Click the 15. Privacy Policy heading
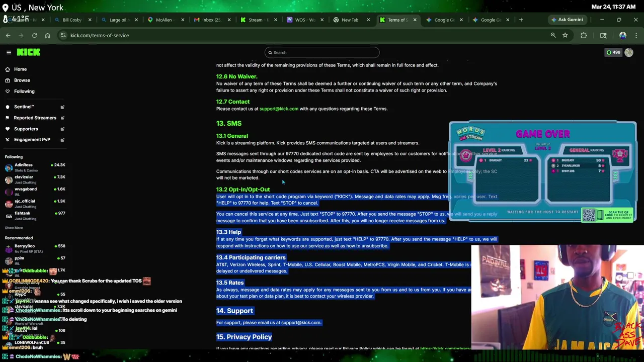The height and width of the screenshot is (362, 644). pyautogui.click(x=244, y=337)
